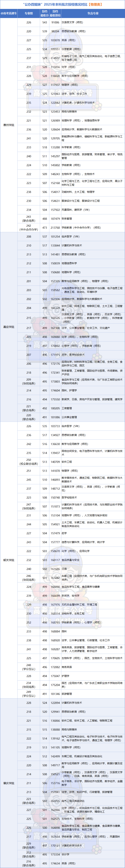125x868 pixels.
Task: Select rank value 129941
Action: [x=55, y=712]
